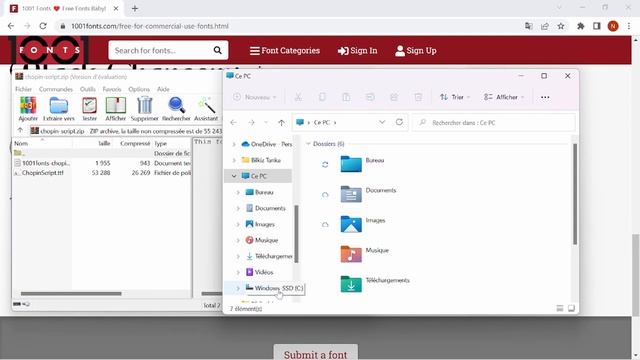Open the Téléchargements folder in Explorer pane
This screenshot has height=360, width=640.
[375, 284]
